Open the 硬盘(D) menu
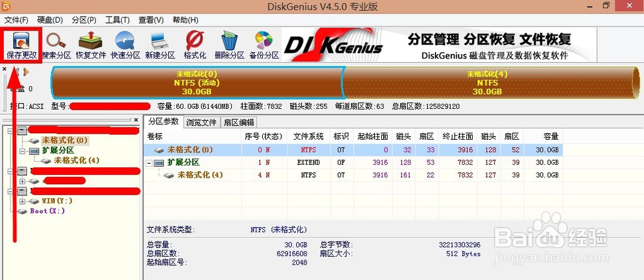Screen dimensions: 644x280 point(50,20)
